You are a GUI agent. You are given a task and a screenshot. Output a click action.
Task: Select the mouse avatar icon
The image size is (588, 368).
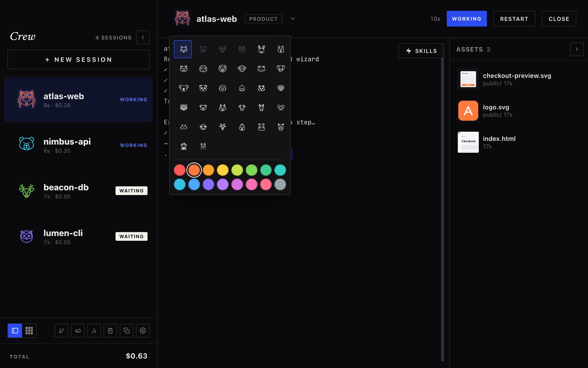click(281, 108)
